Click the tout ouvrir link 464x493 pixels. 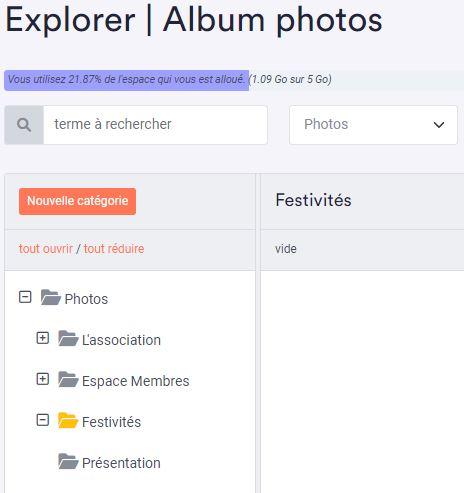pyautogui.click(x=46, y=249)
